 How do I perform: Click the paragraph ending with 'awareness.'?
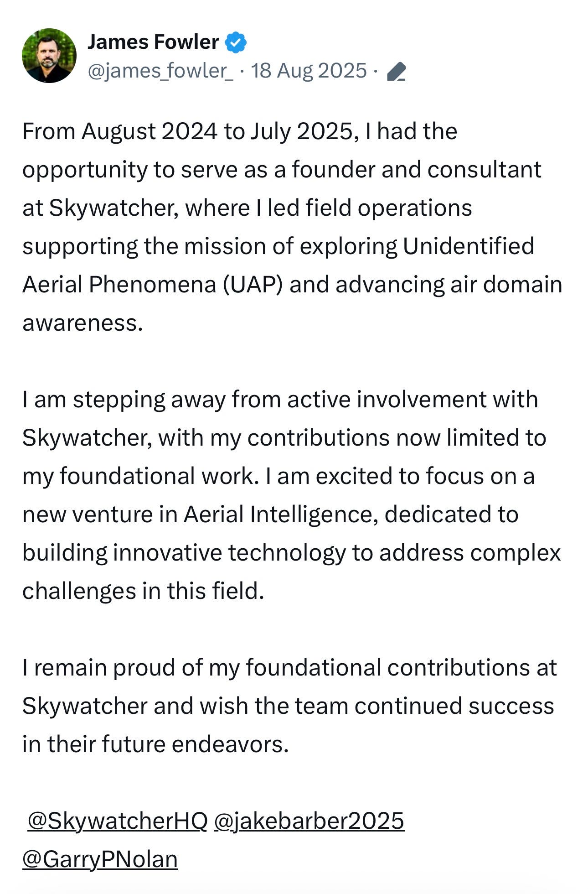292,227
